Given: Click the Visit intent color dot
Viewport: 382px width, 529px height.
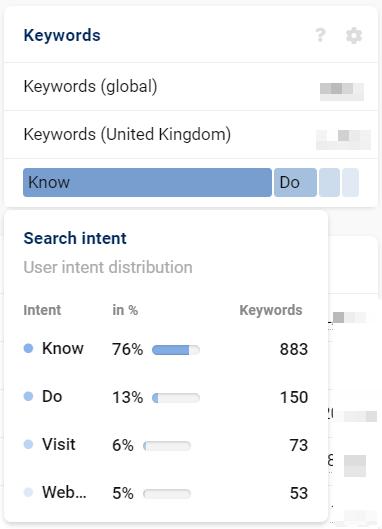Looking at the screenshot, I should click(x=28, y=444).
